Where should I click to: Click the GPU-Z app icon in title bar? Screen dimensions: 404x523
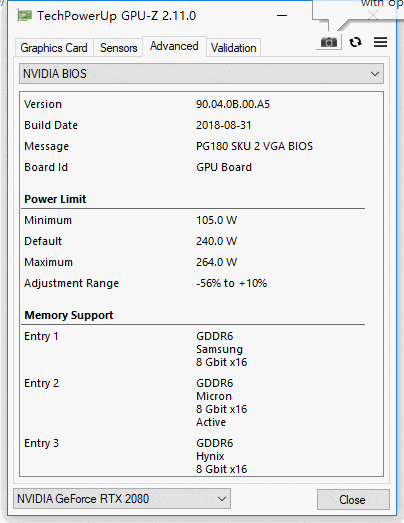[x=25, y=16]
